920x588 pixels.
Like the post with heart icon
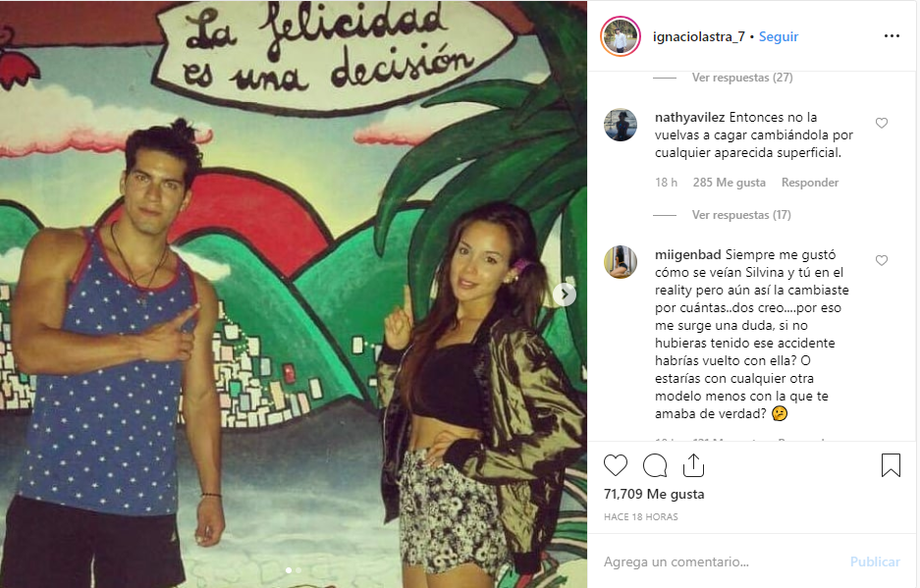click(x=616, y=465)
